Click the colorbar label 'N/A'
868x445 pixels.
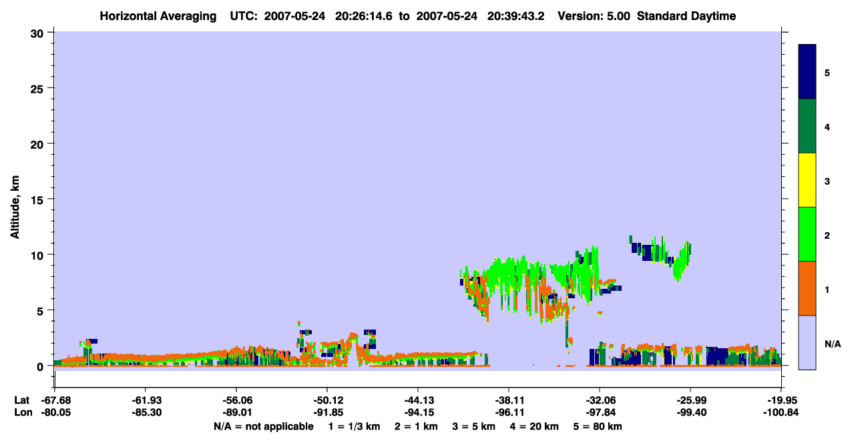pos(833,344)
